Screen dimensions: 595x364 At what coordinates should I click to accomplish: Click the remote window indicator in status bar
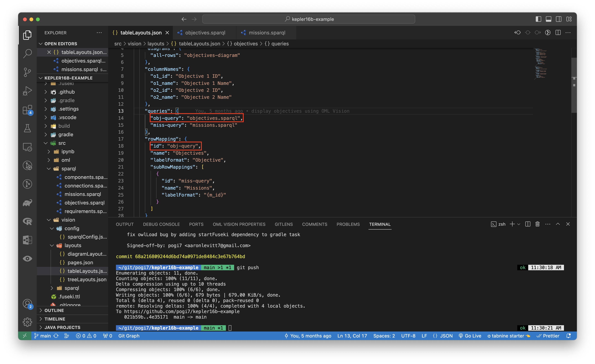click(25, 336)
